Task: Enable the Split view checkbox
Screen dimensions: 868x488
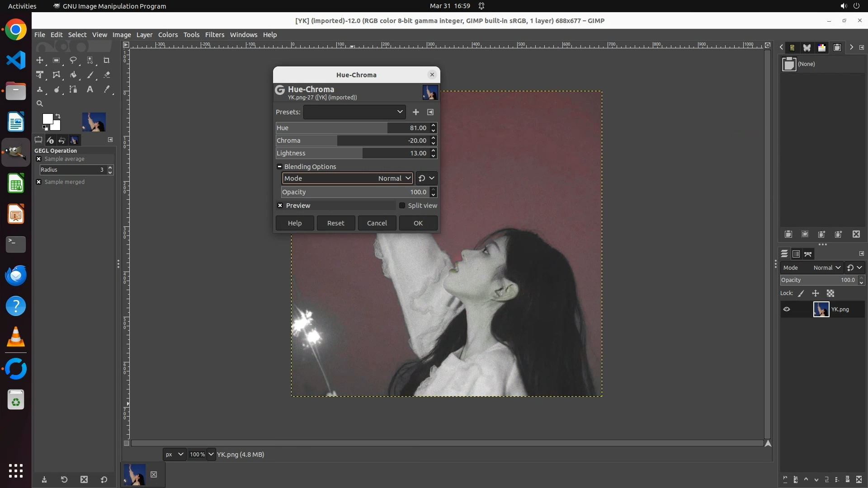Action: pos(402,206)
